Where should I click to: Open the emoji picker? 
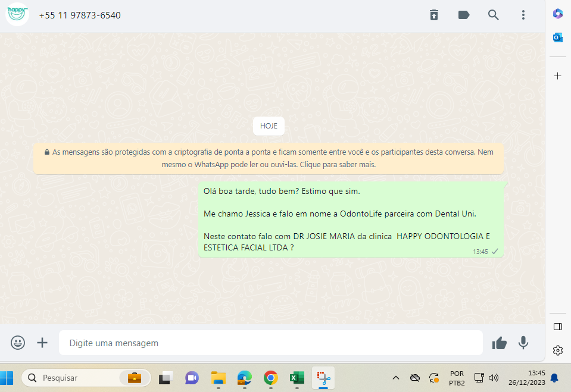click(x=18, y=343)
